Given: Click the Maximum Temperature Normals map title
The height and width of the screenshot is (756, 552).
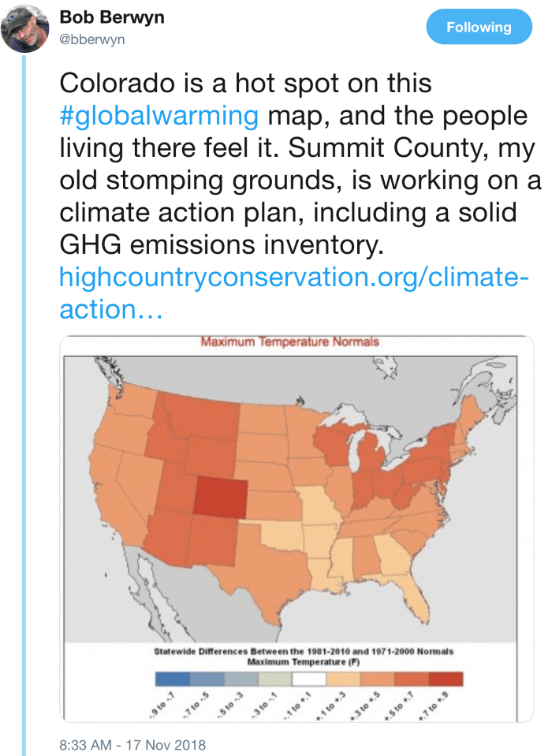Looking at the screenshot, I should click(x=289, y=342).
